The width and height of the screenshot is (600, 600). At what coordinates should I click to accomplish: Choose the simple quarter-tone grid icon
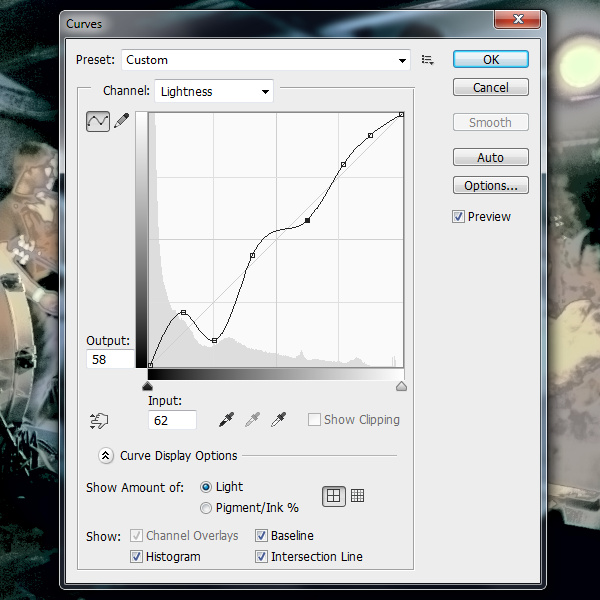334,496
